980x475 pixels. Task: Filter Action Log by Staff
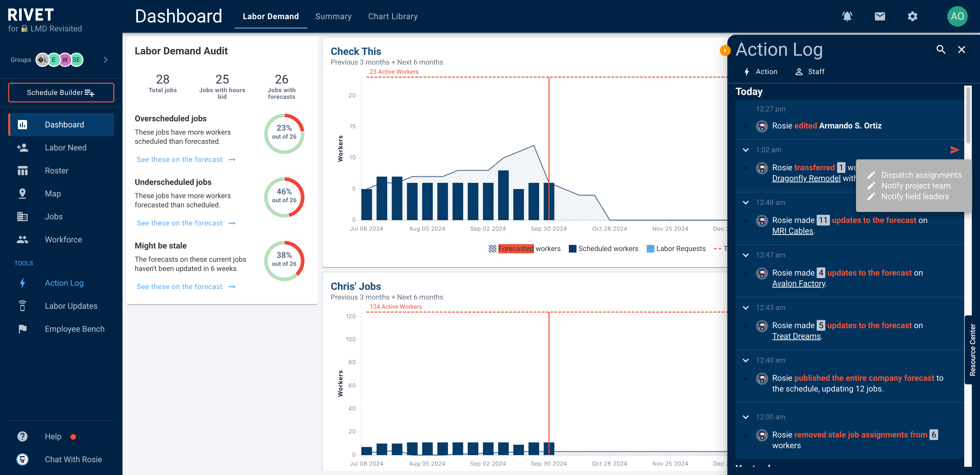810,72
